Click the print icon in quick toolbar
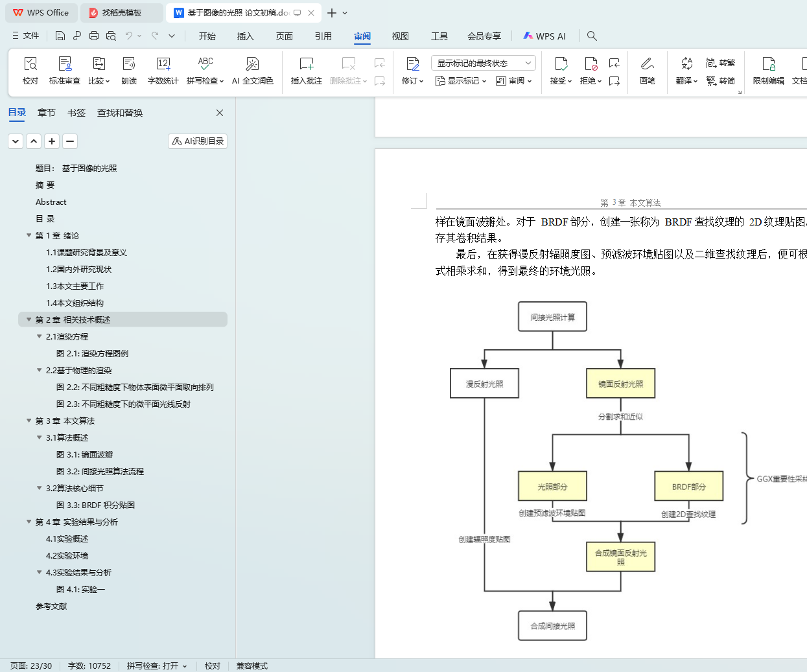The height and width of the screenshot is (672, 807). (x=94, y=36)
